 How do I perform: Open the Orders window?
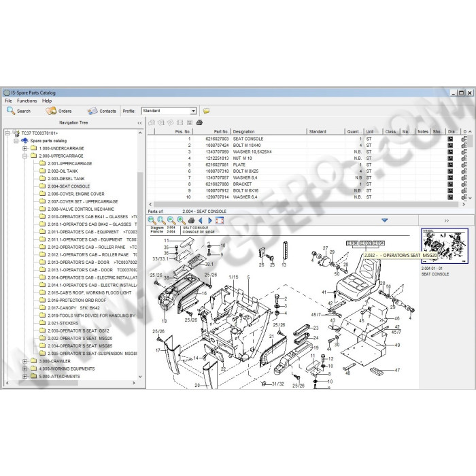[58, 111]
